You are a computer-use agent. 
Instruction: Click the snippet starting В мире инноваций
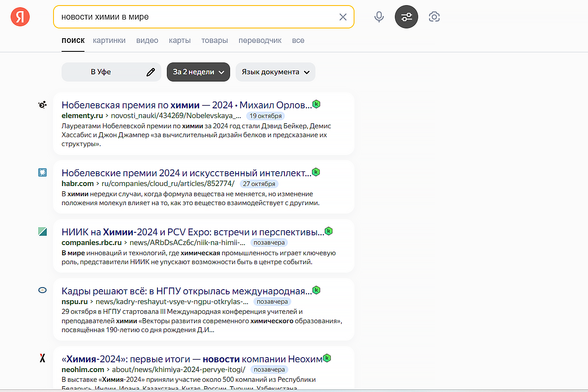[199, 257]
